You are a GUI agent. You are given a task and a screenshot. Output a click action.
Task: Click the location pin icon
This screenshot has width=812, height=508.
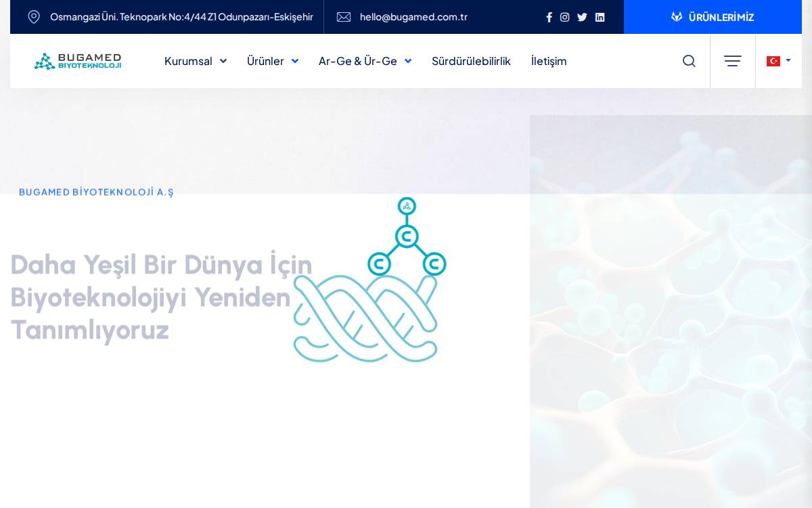pyautogui.click(x=34, y=17)
